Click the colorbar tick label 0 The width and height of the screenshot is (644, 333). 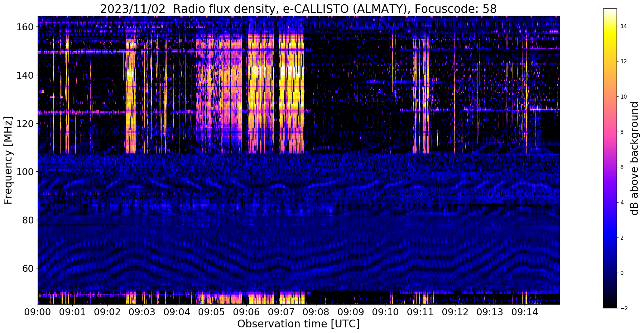(x=622, y=273)
